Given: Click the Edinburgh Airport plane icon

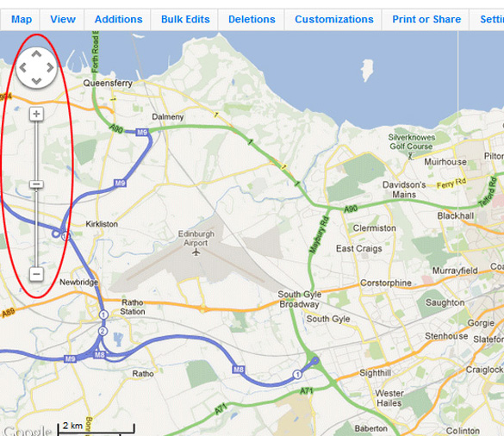Looking at the screenshot, I should click(196, 252).
